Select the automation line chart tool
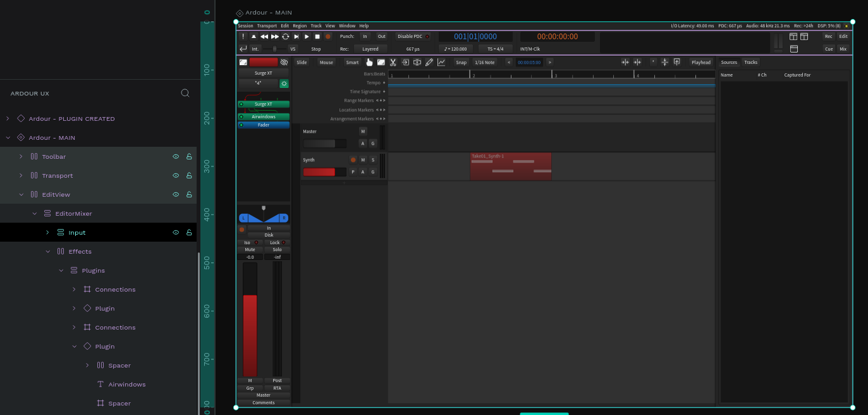868x415 pixels. 441,62
